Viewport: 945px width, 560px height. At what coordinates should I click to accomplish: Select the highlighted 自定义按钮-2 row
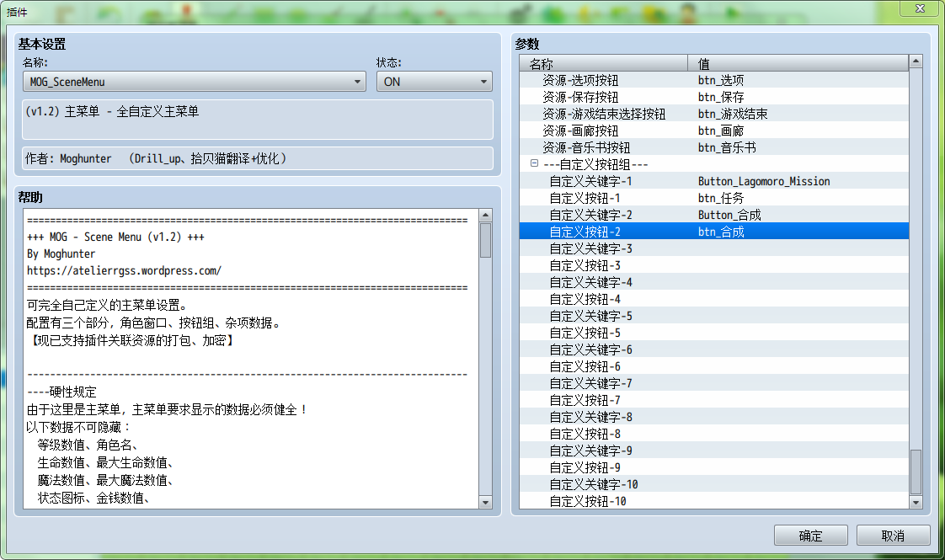coord(714,232)
